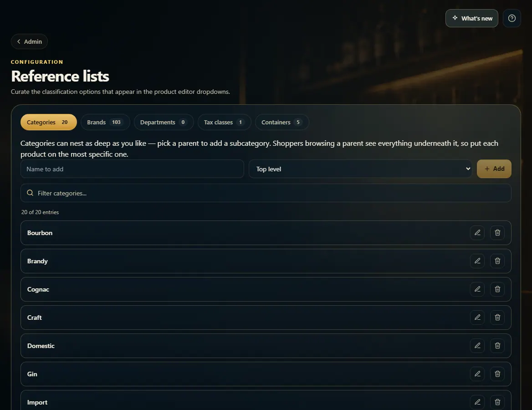This screenshot has width=532, height=410.
Task: Delete the Domestic category
Action: coord(497,345)
